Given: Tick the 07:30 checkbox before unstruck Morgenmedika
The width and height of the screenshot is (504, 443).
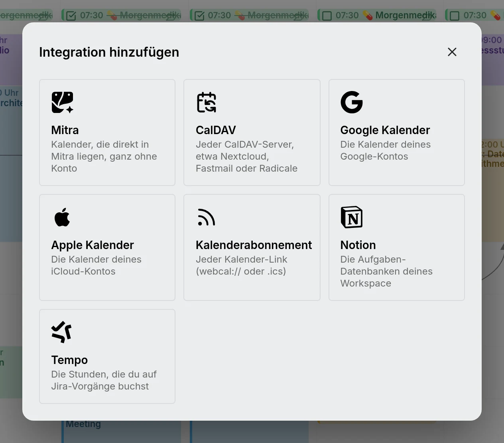Looking at the screenshot, I should tap(327, 16).
